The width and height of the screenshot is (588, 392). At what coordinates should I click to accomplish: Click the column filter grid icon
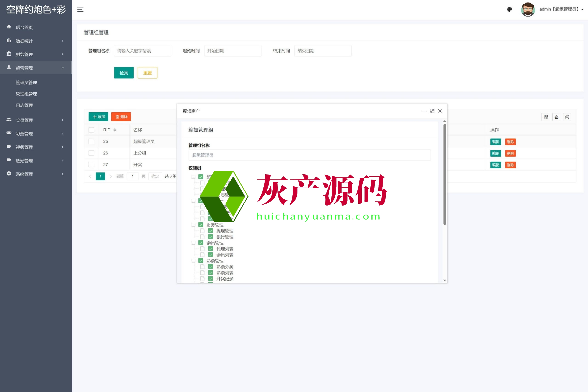546,117
